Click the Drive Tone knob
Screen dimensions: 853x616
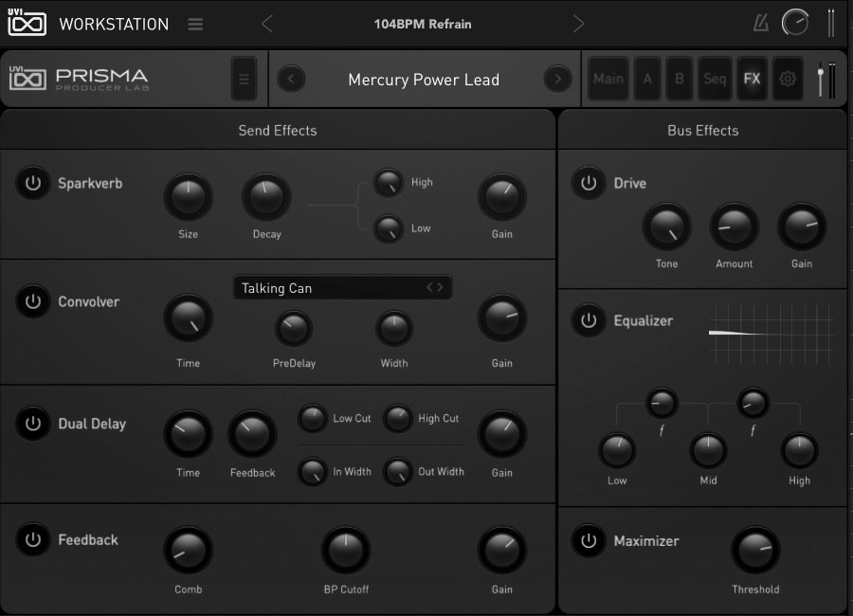coord(667,226)
